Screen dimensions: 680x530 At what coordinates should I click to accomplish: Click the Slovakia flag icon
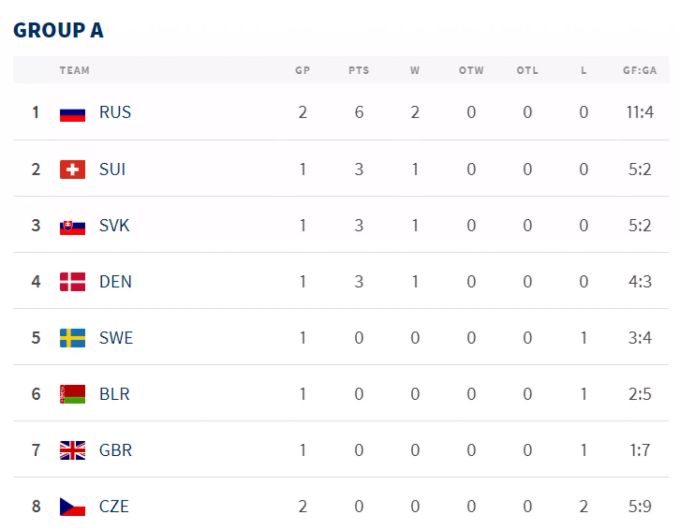72,227
